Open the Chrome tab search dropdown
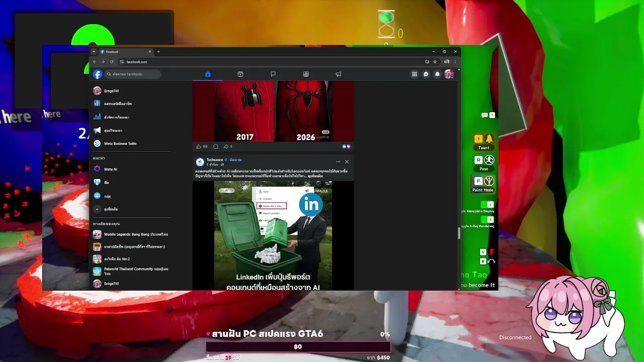Screen dimensions: 644x362 coord(94,52)
